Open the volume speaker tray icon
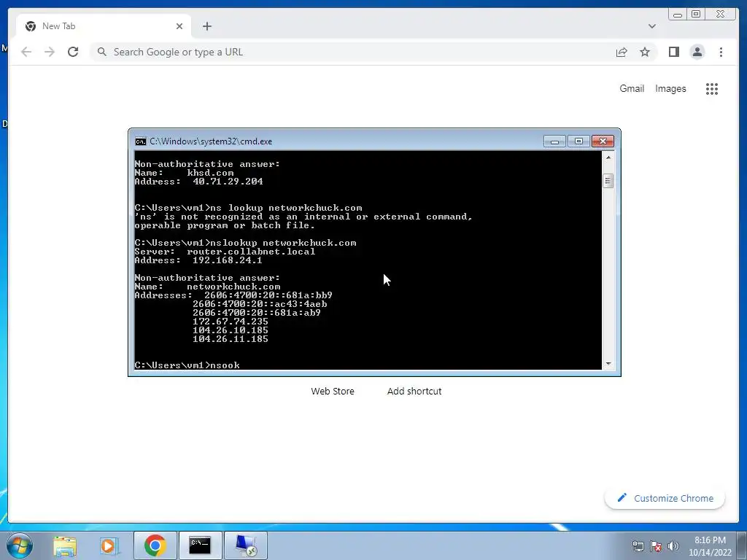The width and height of the screenshot is (747, 560). pos(673,546)
